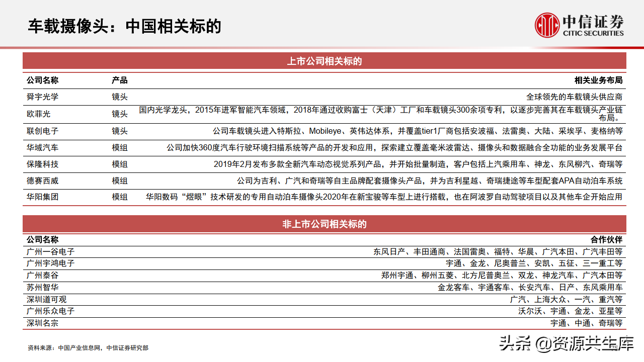Image resolution: width=644 pixels, height=362 pixels.
Task: Click the 相关业务布局 column header
Action: pyautogui.click(x=599, y=80)
